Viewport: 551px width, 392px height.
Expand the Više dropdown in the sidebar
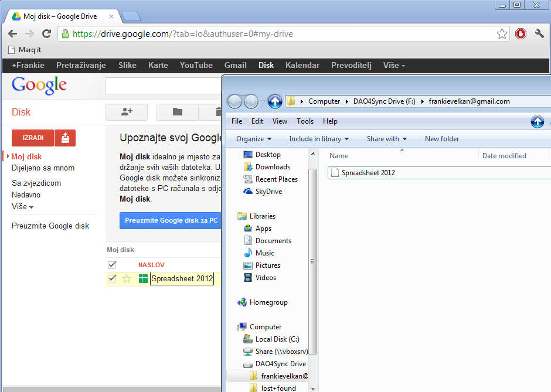pos(22,206)
